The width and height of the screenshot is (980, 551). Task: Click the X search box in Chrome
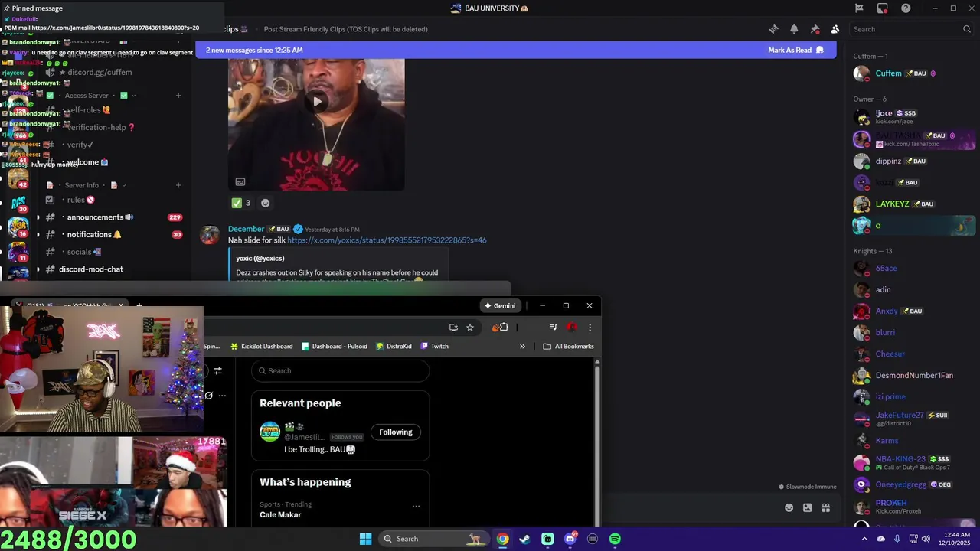340,370
